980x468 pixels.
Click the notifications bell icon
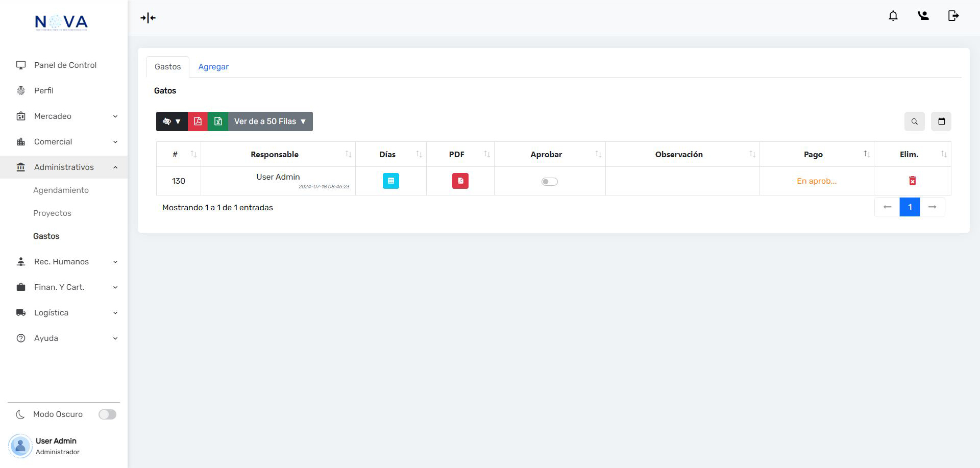click(x=893, y=16)
